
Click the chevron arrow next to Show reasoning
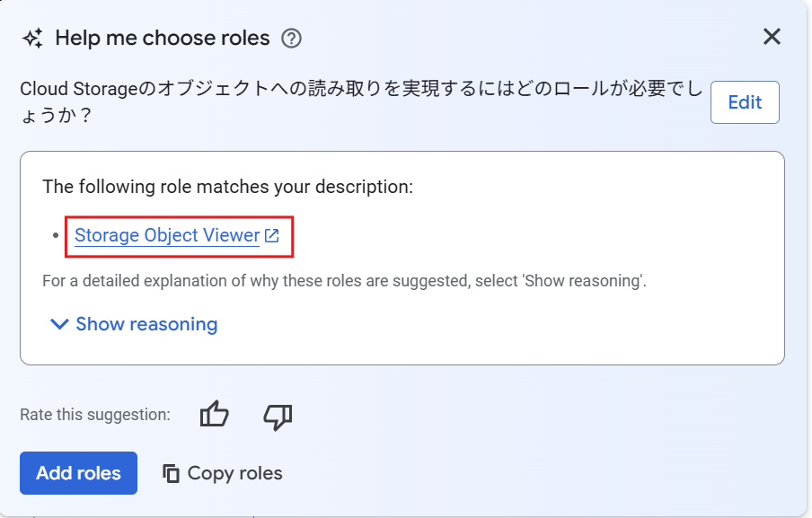click(59, 324)
